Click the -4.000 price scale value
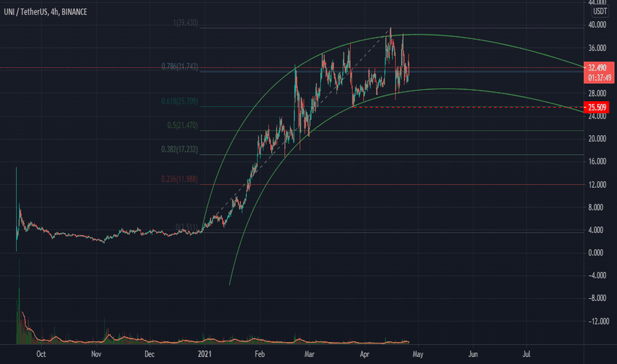 pos(597,275)
